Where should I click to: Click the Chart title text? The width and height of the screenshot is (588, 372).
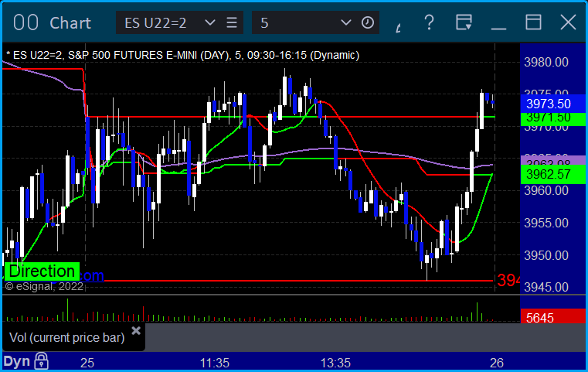pyautogui.click(x=70, y=23)
